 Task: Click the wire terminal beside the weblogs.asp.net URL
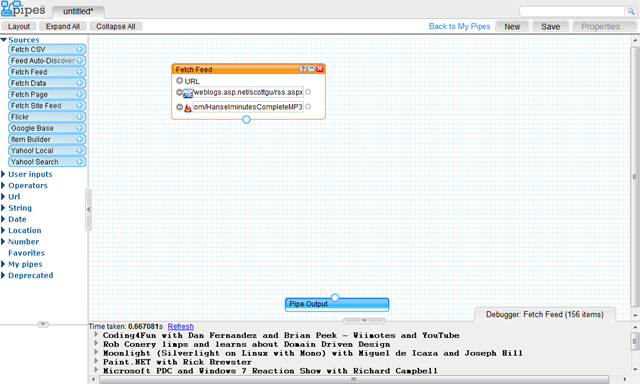pos(308,92)
